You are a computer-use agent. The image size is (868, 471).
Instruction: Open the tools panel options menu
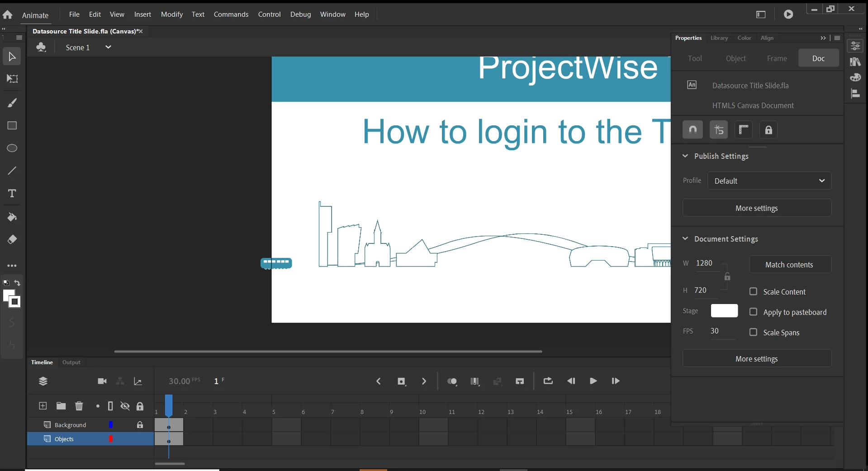tap(19, 38)
